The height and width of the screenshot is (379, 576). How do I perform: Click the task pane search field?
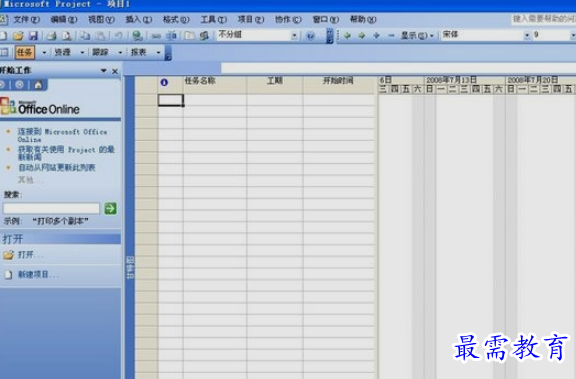point(51,209)
